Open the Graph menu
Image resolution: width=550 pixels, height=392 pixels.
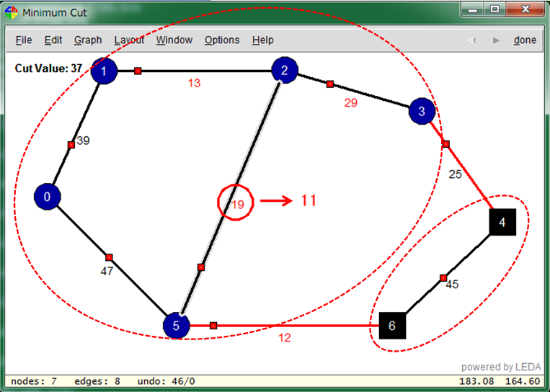[88, 40]
